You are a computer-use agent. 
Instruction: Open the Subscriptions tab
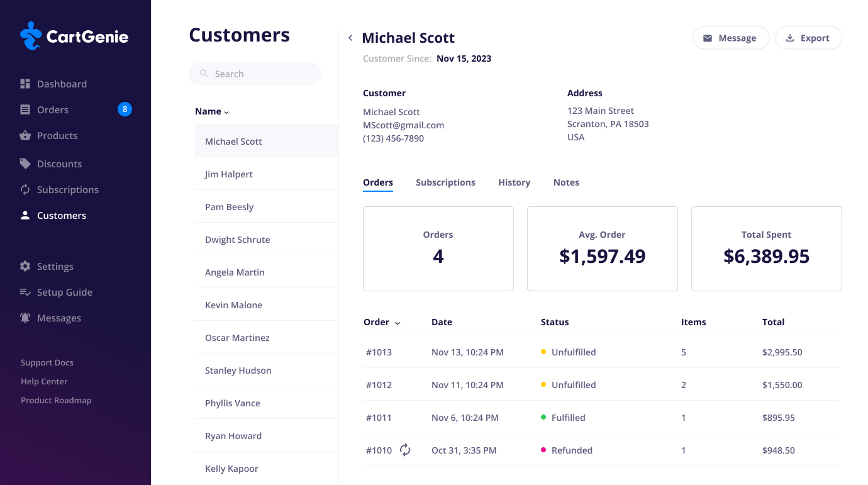tap(445, 182)
